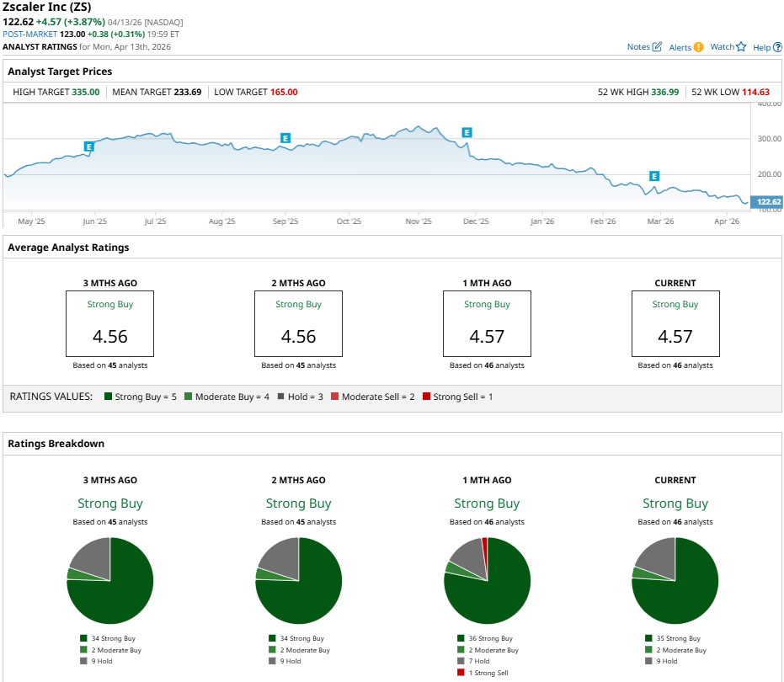
Task: Select the earnings marker near Dec '25
Action: [x=467, y=132]
